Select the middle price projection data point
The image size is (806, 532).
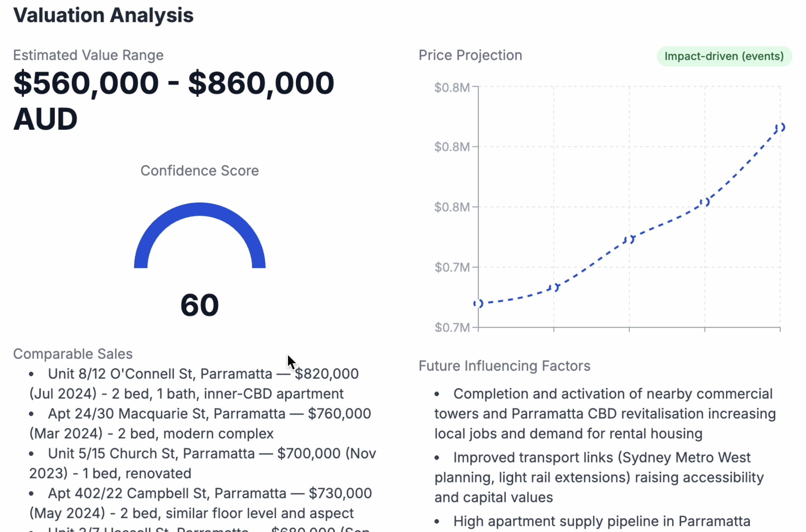pyautogui.click(x=629, y=239)
